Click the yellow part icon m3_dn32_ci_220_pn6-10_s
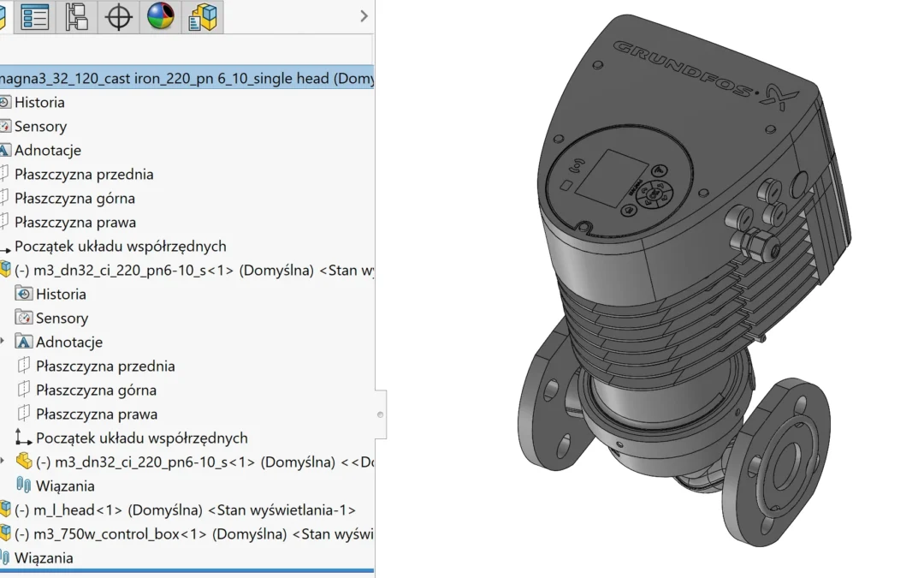This screenshot has height=578, width=924. [24, 462]
